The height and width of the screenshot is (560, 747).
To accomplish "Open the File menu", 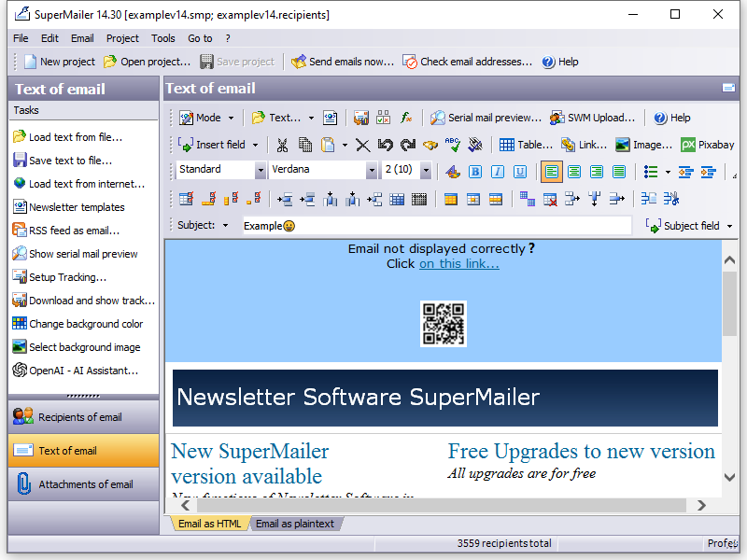I will tap(21, 38).
